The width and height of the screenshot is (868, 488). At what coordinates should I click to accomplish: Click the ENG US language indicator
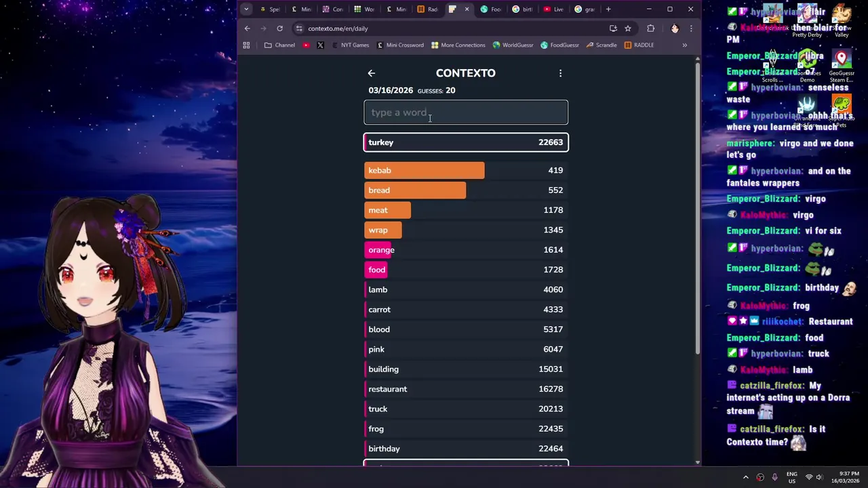click(792, 477)
